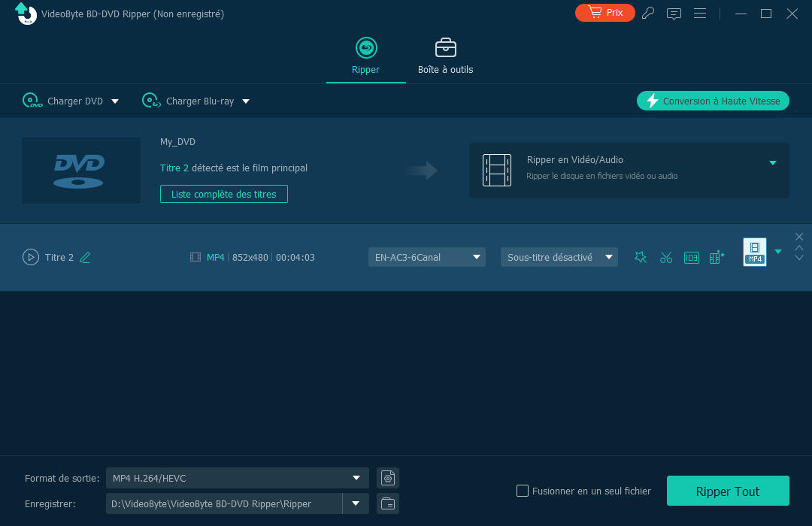Click the Charger DVD button
Viewport: 812px width, 526px height.
click(63, 101)
